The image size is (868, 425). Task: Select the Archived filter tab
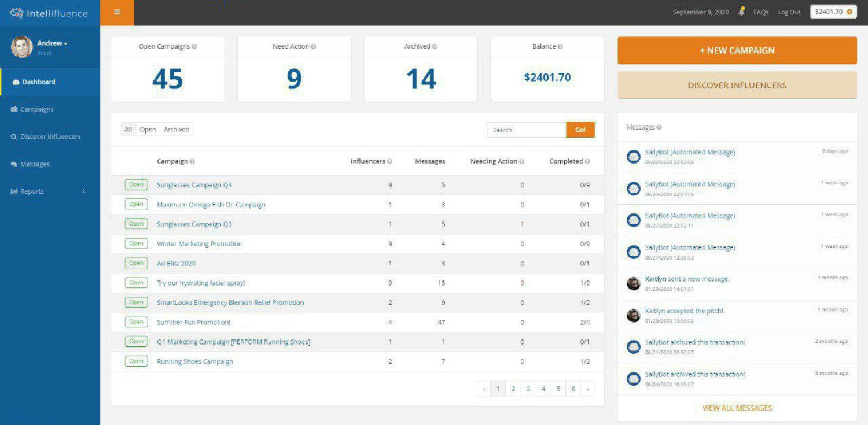click(176, 130)
